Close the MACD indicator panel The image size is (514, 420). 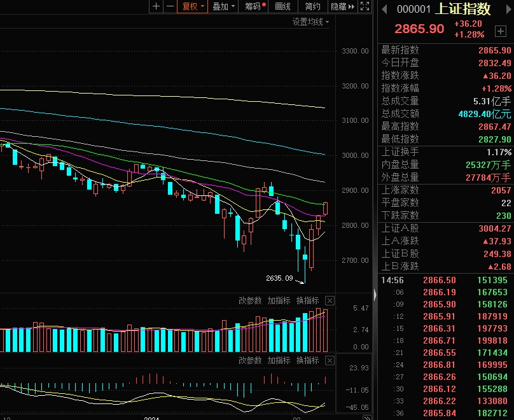(330, 361)
